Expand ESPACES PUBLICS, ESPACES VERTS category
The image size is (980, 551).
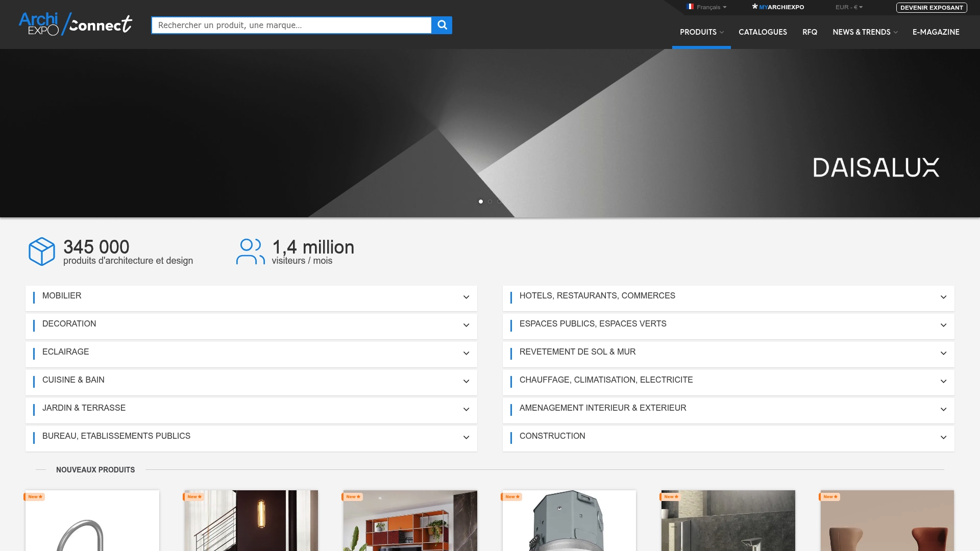(728, 326)
